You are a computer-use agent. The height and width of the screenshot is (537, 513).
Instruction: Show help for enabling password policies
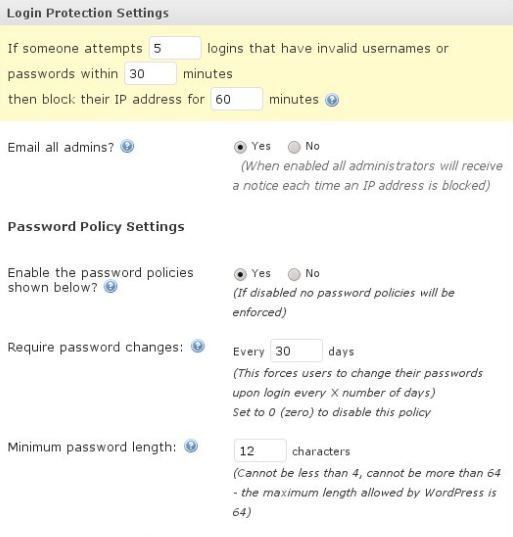coord(111,286)
